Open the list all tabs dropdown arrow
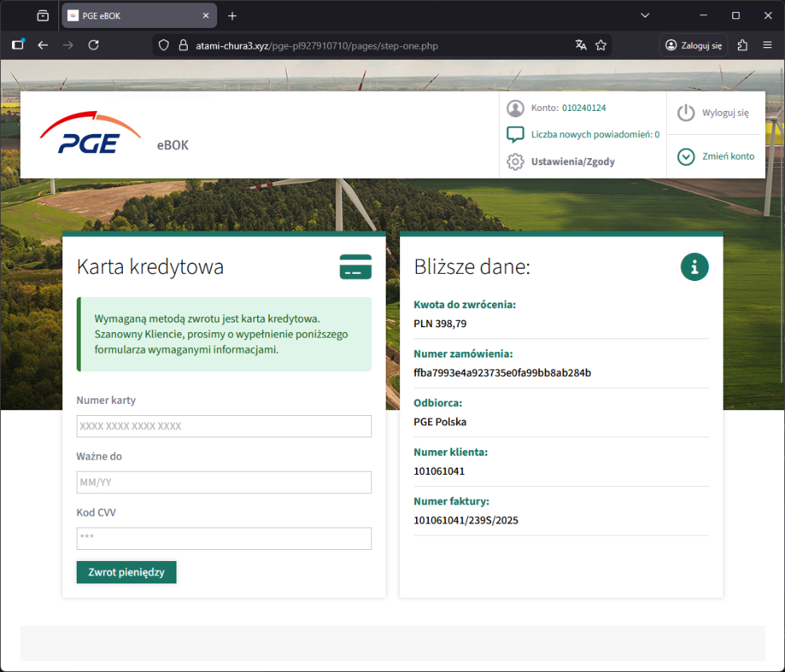The height and width of the screenshot is (672, 785). pos(645,15)
